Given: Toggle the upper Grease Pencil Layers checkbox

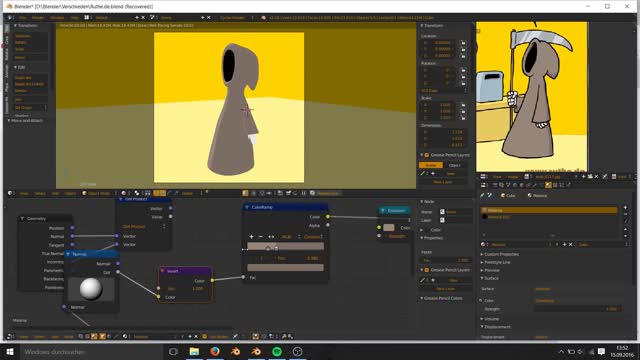Looking at the screenshot, I should [427, 155].
